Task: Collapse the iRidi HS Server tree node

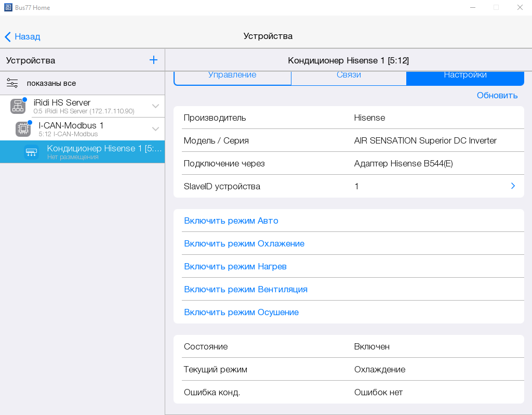Action: click(x=155, y=106)
